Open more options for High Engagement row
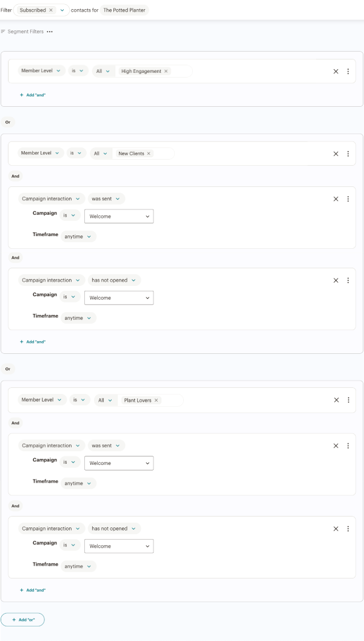Image resolution: width=364 pixels, height=641 pixels. pos(348,71)
